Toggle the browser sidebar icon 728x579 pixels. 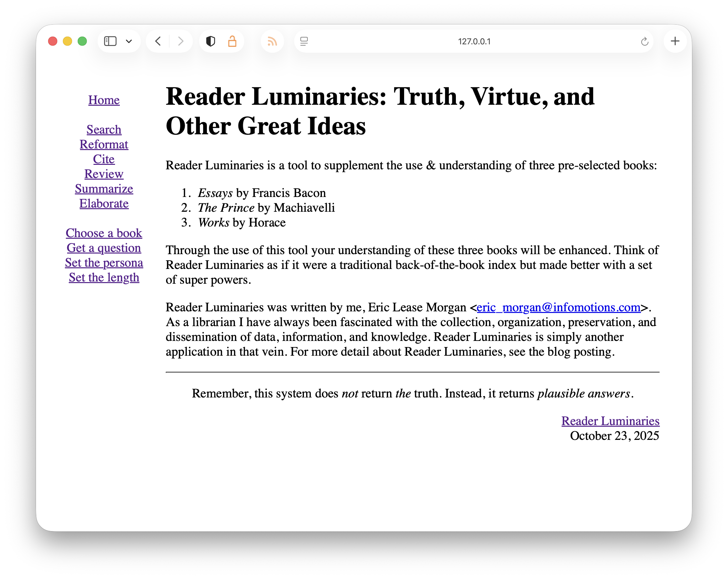(x=110, y=41)
